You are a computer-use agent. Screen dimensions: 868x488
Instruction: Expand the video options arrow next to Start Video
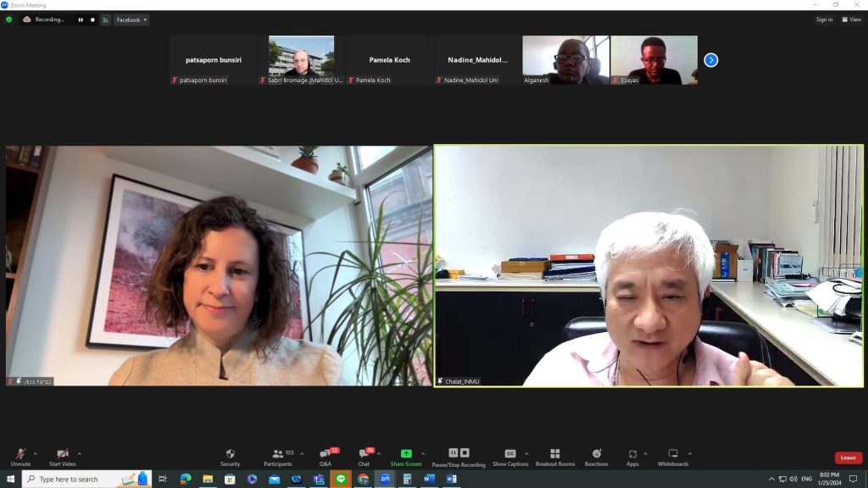80,453
